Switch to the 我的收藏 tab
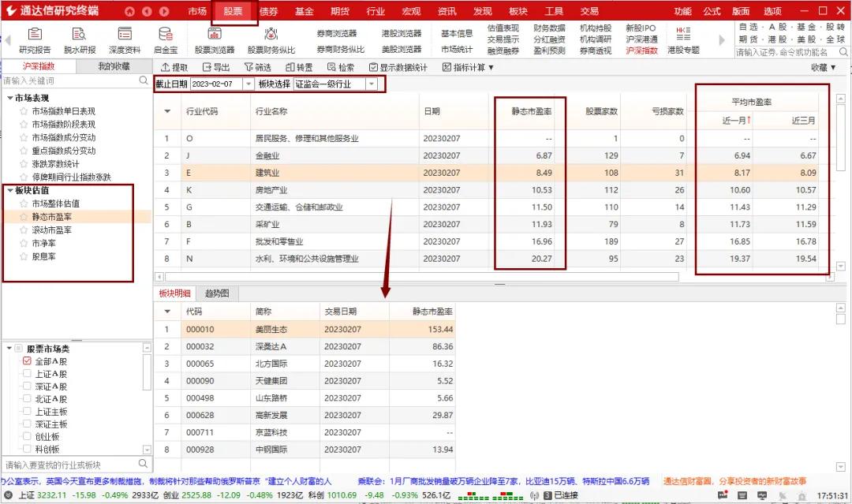The image size is (852, 504). tap(114, 66)
